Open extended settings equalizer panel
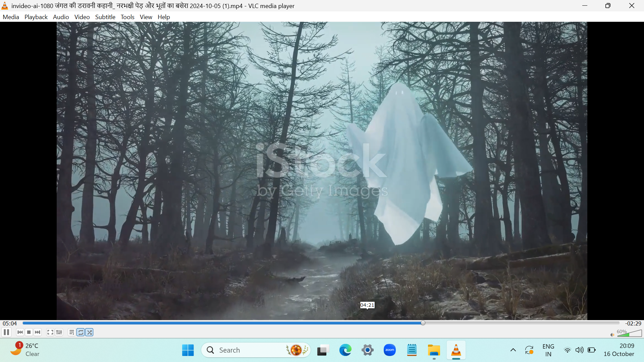 tap(59, 332)
